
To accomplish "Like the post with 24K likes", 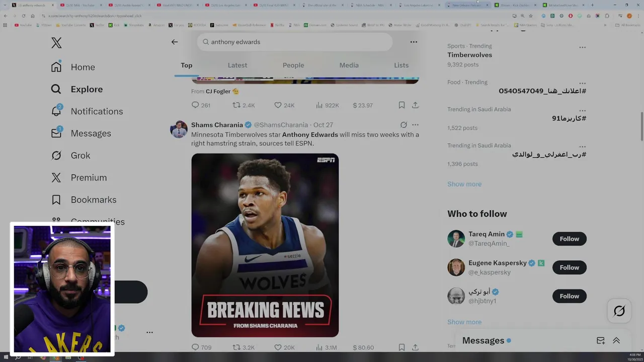I will pyautogui.click(x=284, y=105).
